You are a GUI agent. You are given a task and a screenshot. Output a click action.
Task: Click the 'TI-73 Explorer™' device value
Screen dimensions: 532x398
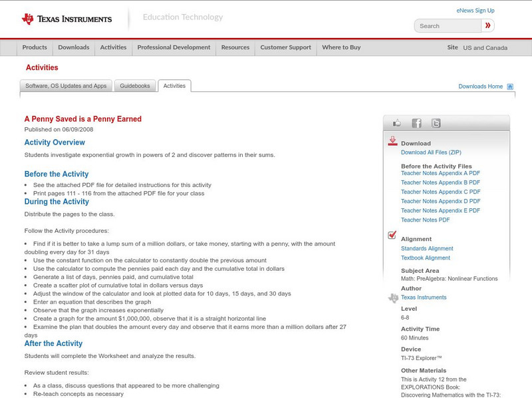422,358
